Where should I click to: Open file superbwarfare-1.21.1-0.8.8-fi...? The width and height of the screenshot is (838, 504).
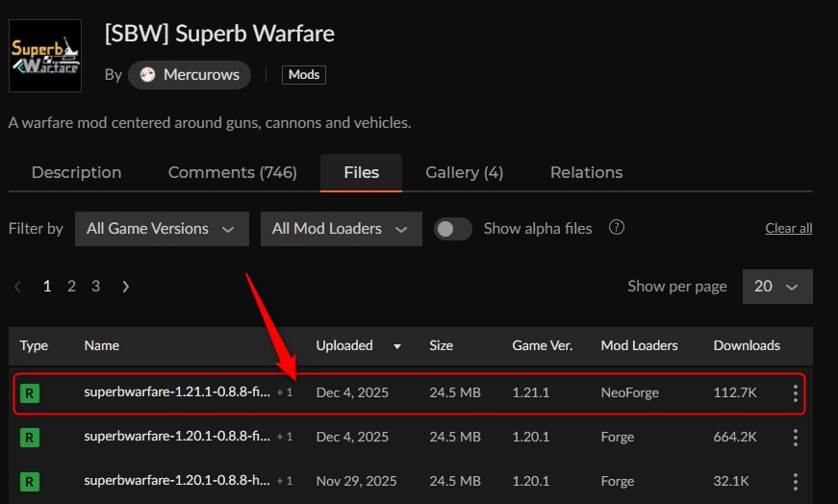[177, 391]
